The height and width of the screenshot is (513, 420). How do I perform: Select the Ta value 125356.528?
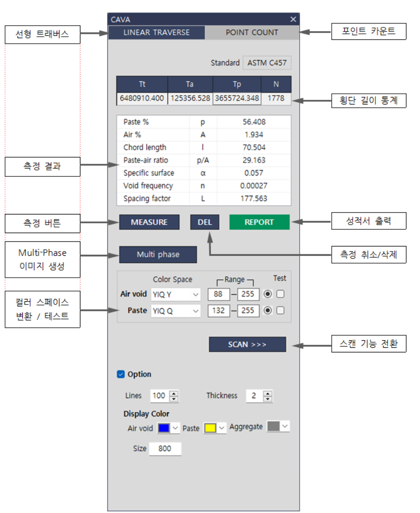pyautogui.click(x=190, y=98)
